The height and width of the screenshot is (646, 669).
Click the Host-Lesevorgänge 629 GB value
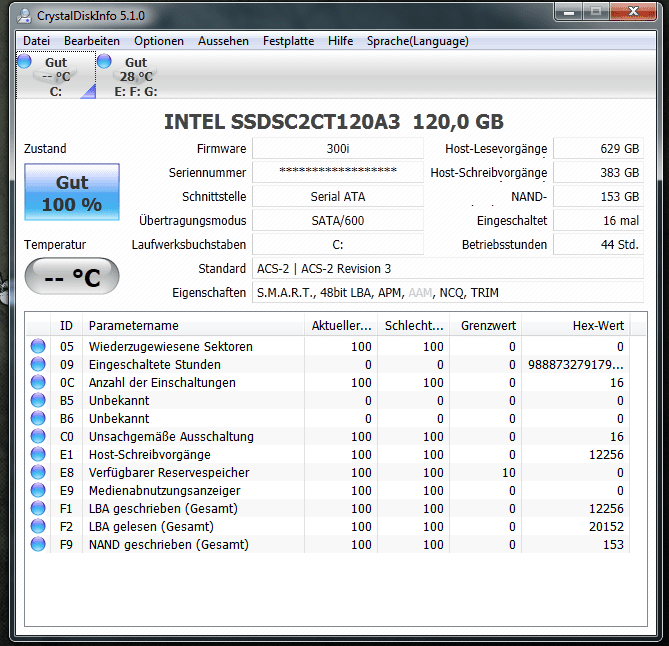tap(599, 148)
